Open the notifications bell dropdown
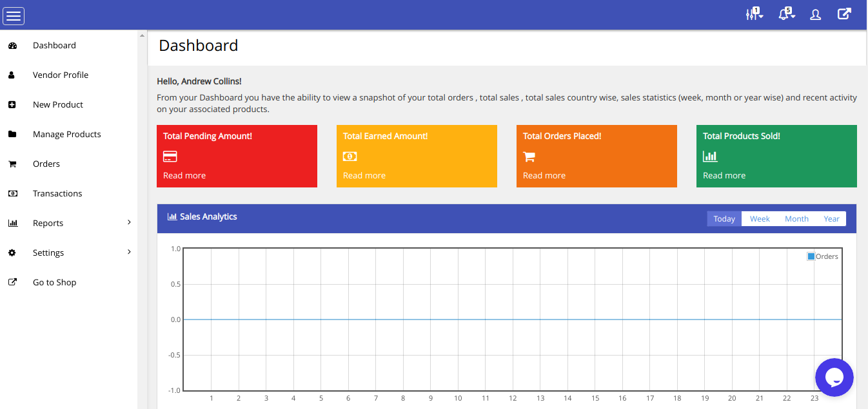This screenshot has height=409, width=868. (x=785, y=14)
